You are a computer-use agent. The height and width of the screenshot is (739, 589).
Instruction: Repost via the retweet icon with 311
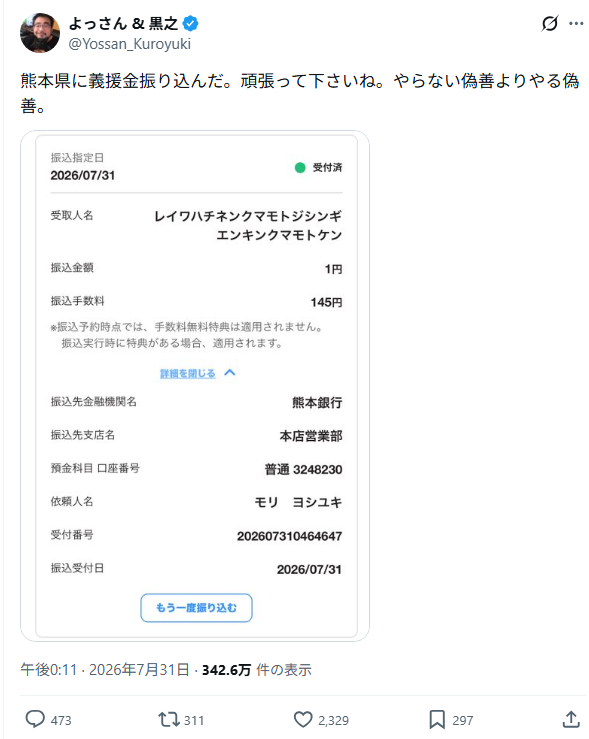pyautogui.click(x=169, y=719)
